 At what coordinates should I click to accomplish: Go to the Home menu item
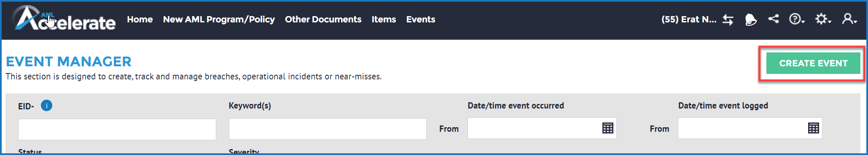[x=140, y=19]
